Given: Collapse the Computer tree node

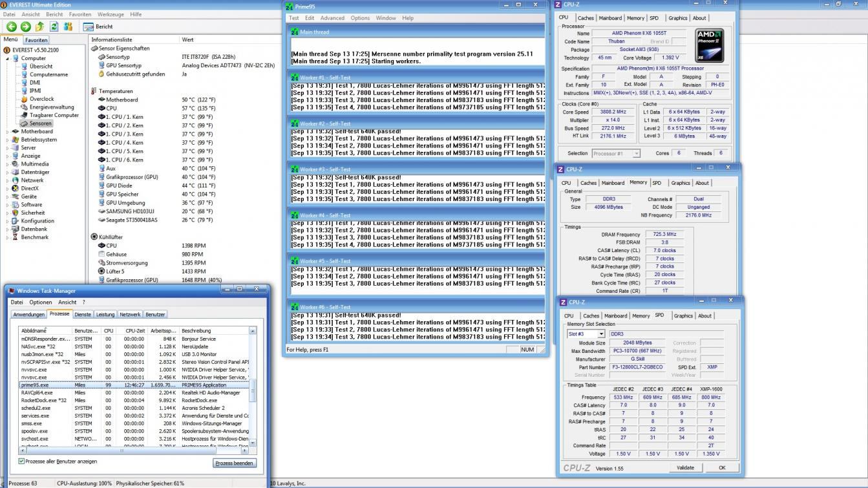Looking at the screenshot, I should (8, 58).
